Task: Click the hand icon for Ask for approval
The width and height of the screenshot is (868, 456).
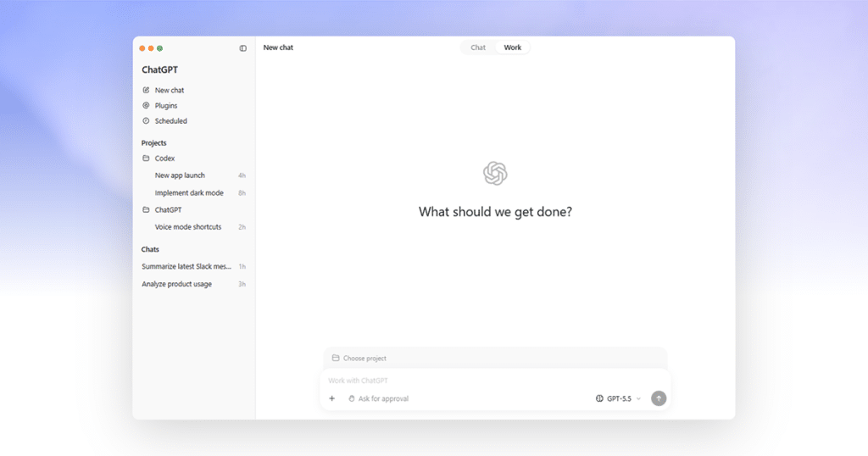Action: coord(352,398)
